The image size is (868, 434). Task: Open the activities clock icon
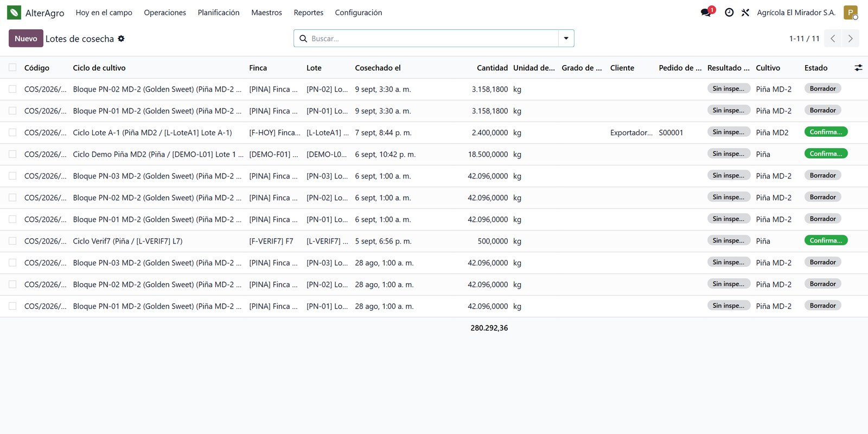pos(729,12)
